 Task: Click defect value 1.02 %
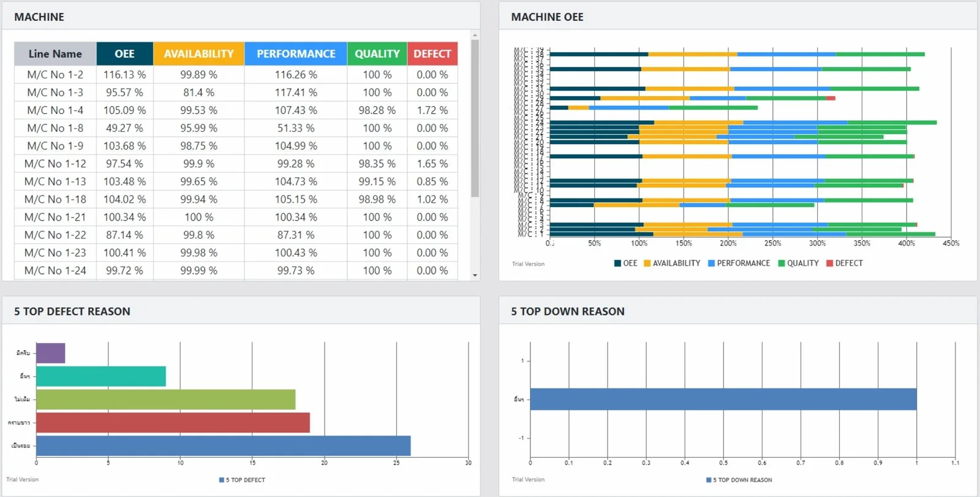click(432, 199)
